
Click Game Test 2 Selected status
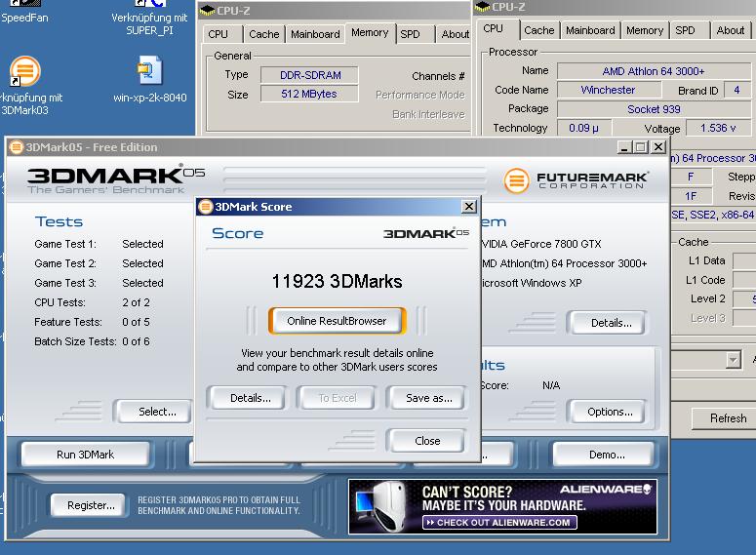142,263
